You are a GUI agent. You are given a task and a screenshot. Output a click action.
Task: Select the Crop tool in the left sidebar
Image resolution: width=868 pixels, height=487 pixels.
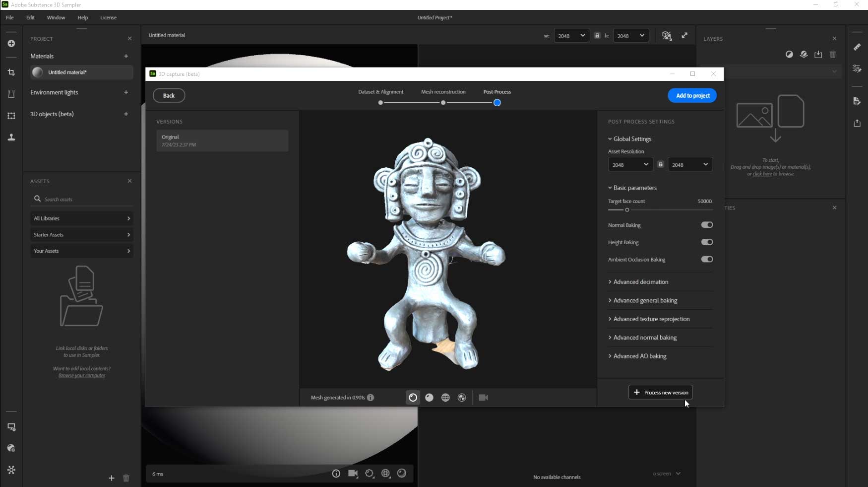[x=11, y=72]
